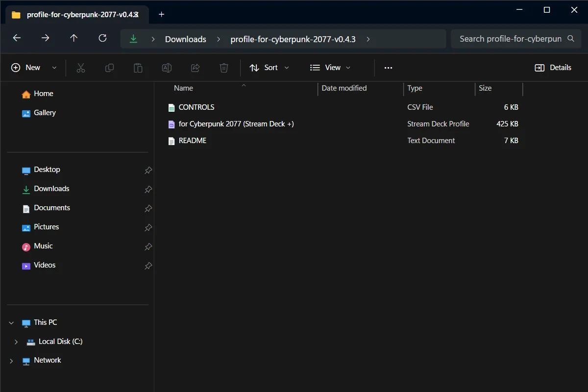Open a new tab with plus button
Viewport: 588px width, 392px height.
click(162, 14)
